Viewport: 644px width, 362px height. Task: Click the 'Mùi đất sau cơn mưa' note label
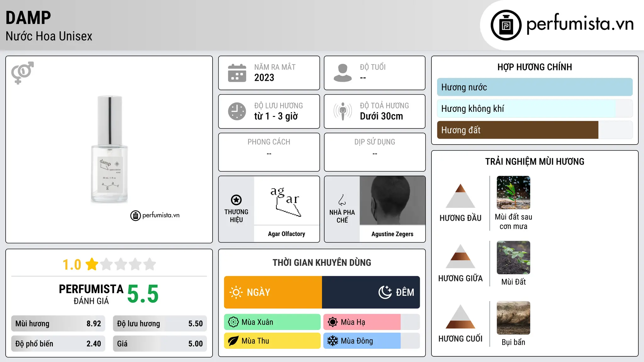(x=513, y=222)
